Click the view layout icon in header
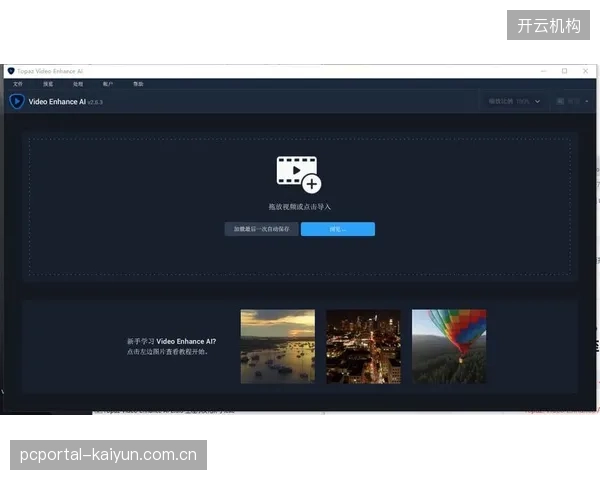This screenshot has width=600, height=480. pos(560,101)
